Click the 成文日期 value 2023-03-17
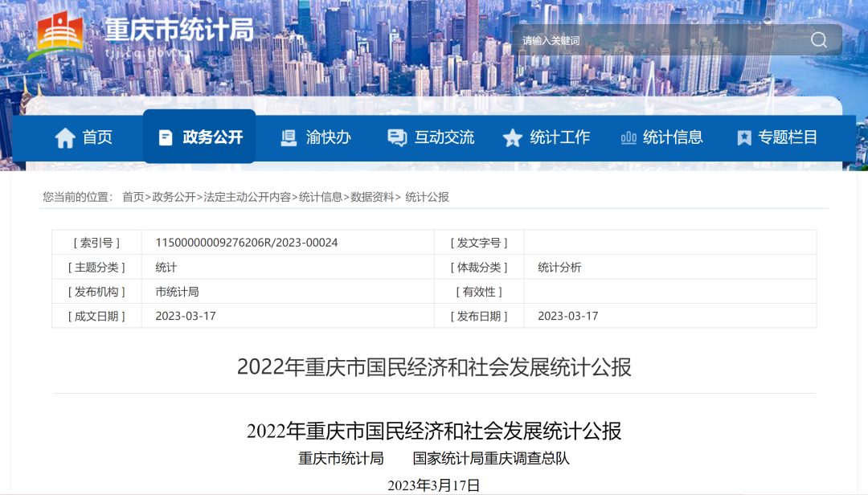 coord(186,316)
